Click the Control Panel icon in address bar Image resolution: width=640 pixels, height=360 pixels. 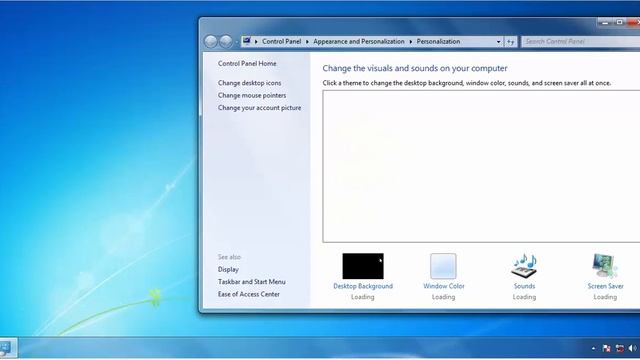coord(247,41)
